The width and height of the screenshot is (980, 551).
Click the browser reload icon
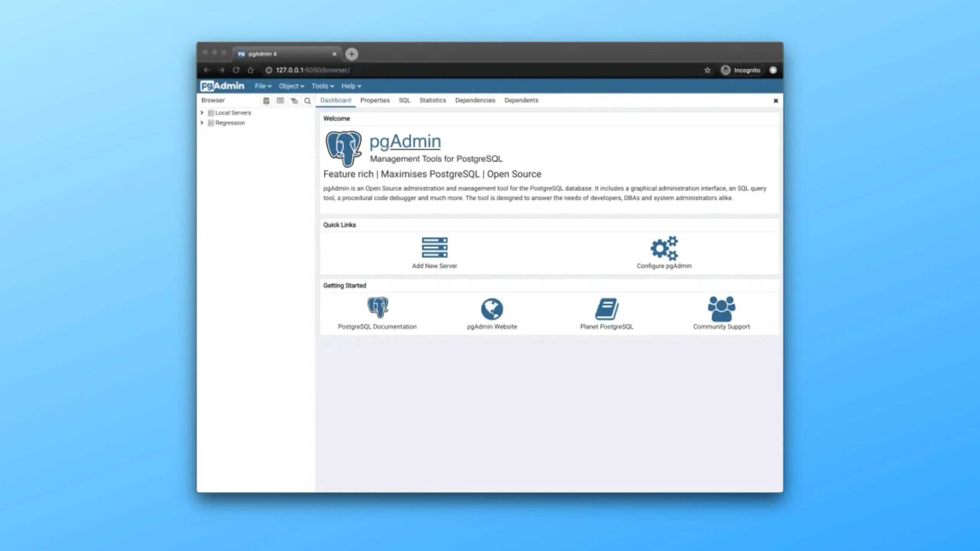point(236,70)
